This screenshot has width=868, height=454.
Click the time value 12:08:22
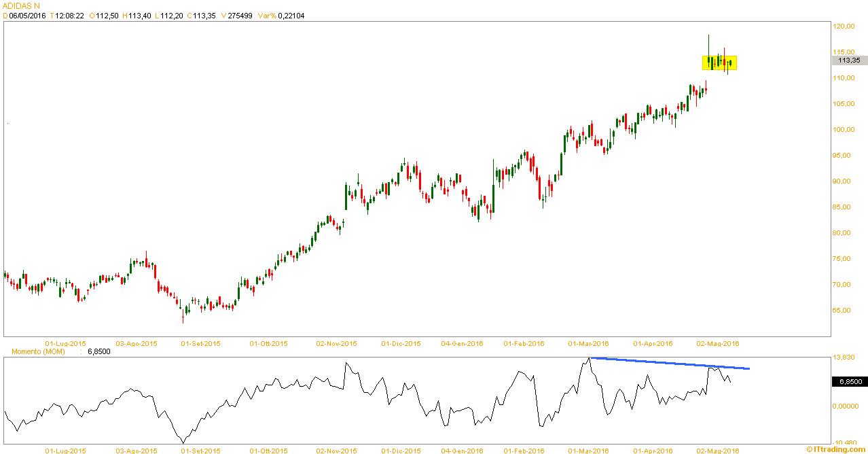point(69,16)
